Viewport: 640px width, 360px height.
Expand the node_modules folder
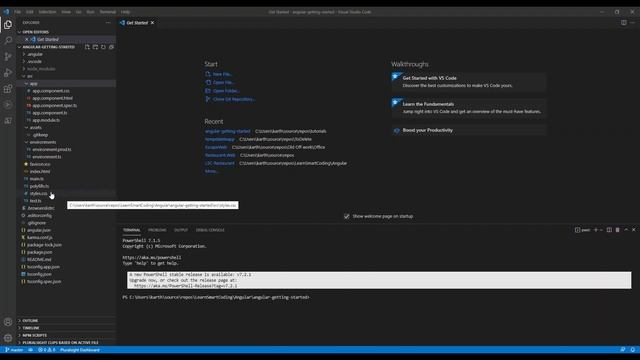41,69
